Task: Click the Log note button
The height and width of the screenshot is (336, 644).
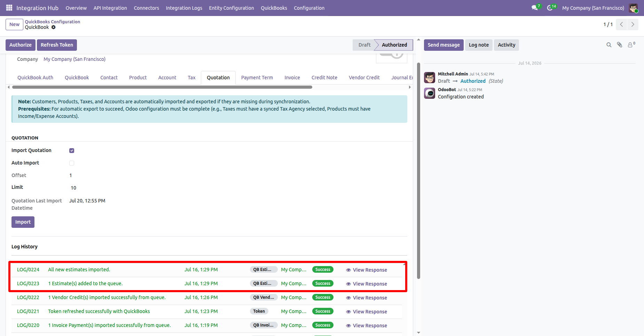Action: click(479, 45)
